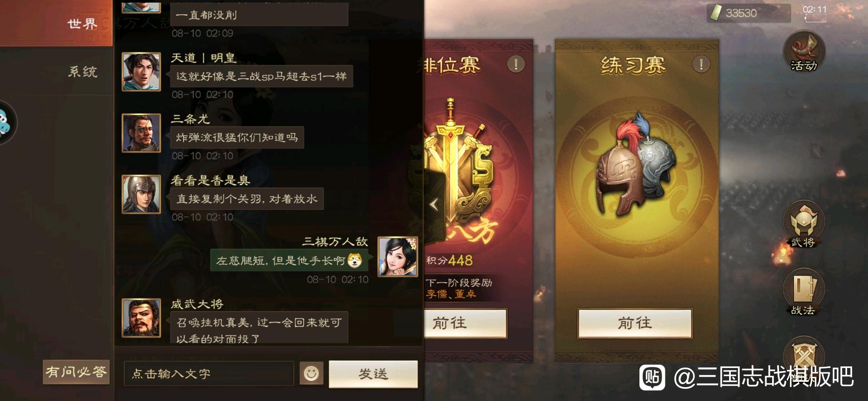Open the 活动 events icon
Viewport: 868px width, 401px height.
point(804,51)
